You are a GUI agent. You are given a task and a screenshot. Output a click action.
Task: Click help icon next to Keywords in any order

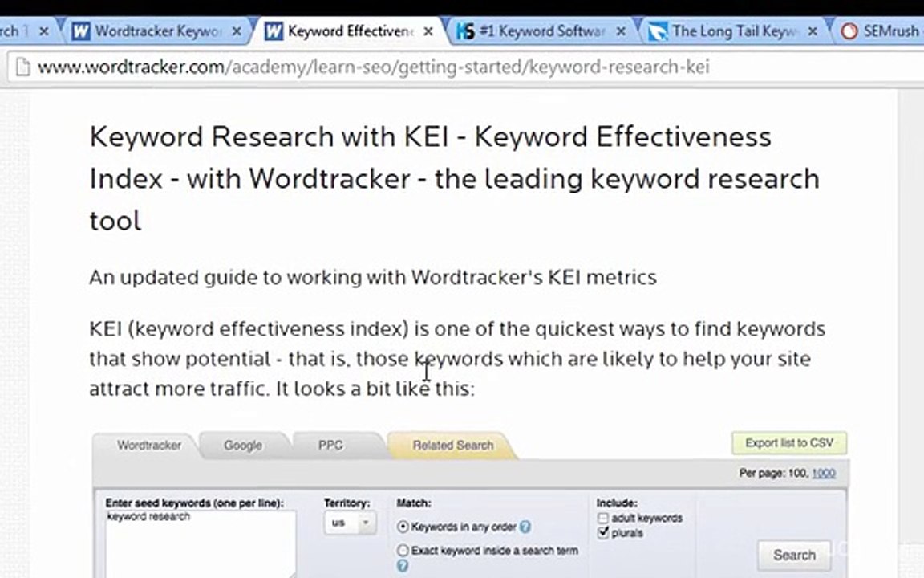525,526
